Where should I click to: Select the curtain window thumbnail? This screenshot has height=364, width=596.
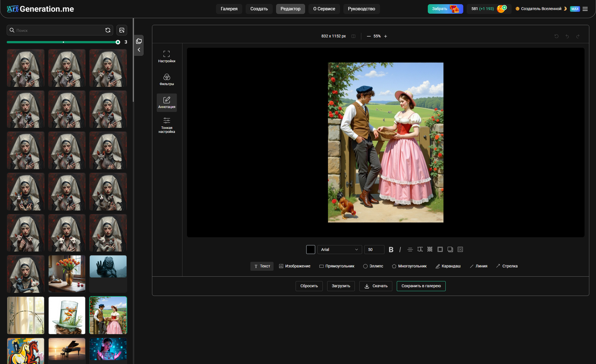[26, 315]
